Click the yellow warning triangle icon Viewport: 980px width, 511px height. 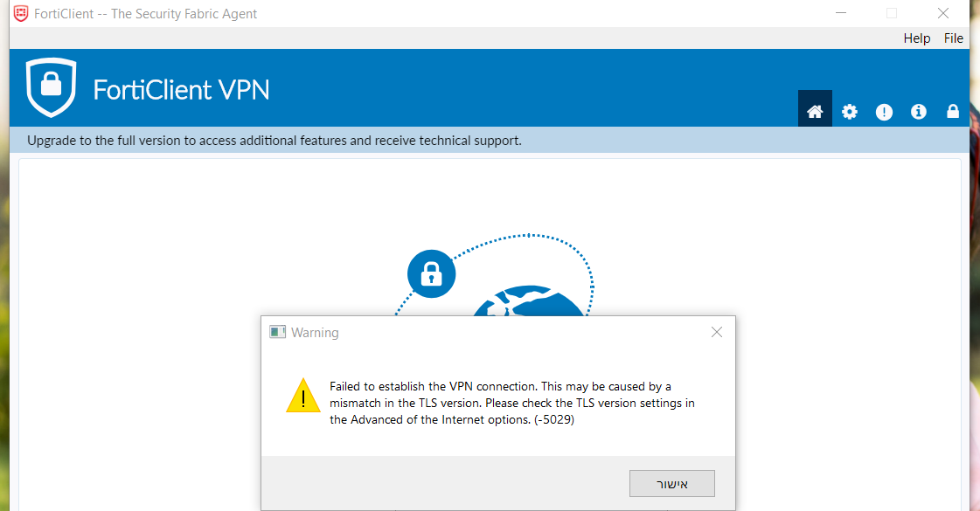tap(303, 396)
